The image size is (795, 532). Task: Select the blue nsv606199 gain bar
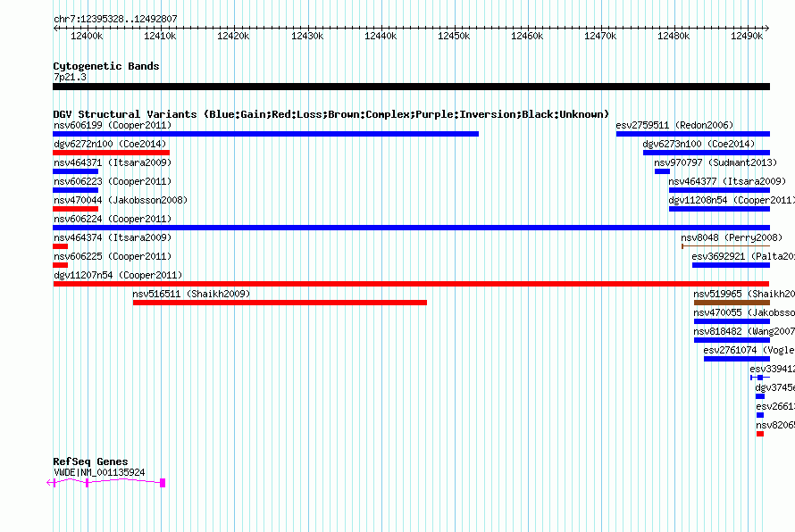coord(265,134)
